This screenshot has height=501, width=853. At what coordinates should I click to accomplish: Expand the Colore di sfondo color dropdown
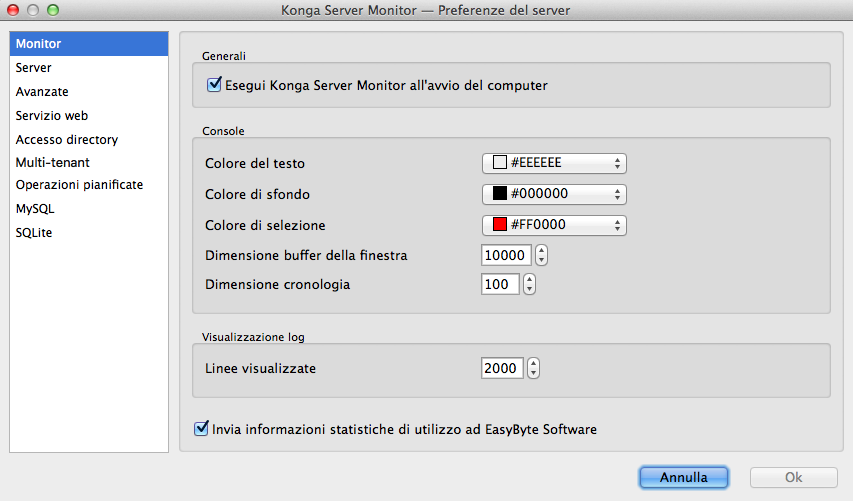(554, 194)
